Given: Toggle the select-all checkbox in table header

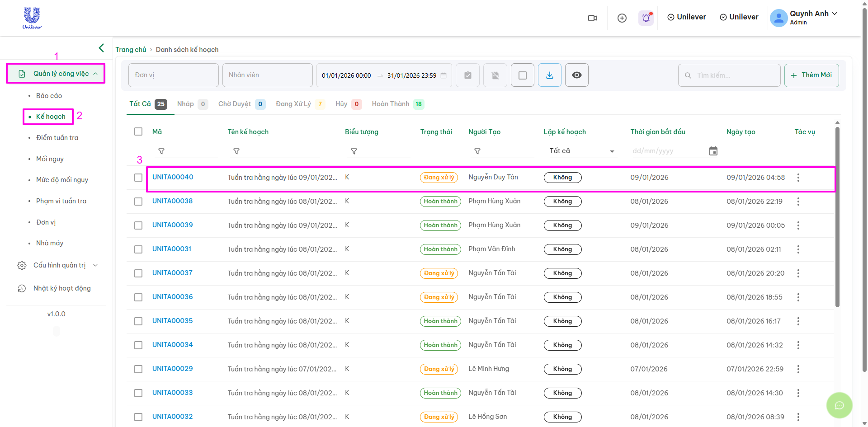Looking at the screenshot, I should coord(138,131).
